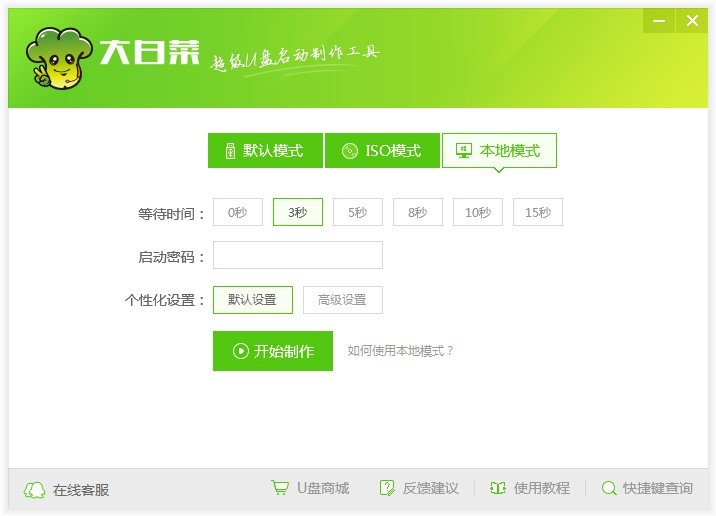Choose the 5秒 wait time option
716x516 pixels.
coord(357,212)
